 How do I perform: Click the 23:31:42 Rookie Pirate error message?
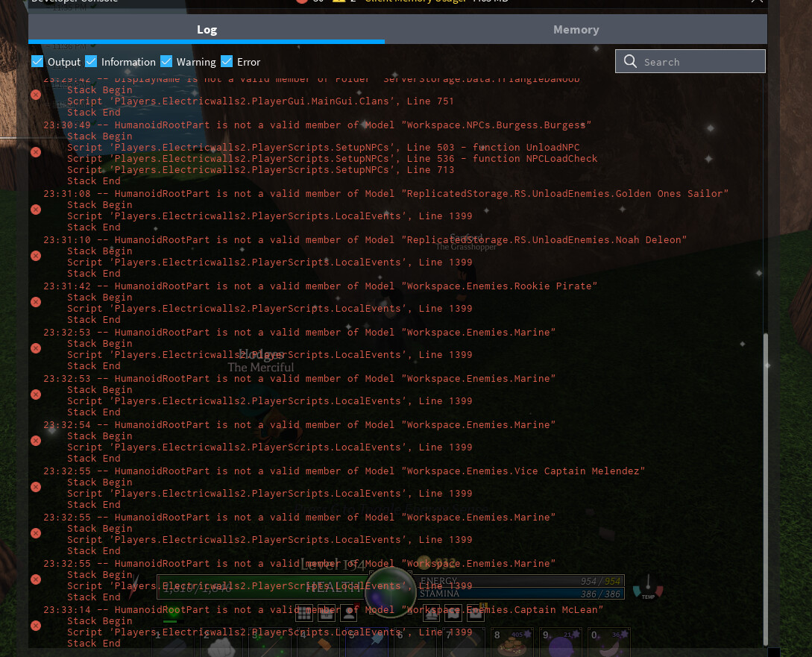click(x=321, y=286)
